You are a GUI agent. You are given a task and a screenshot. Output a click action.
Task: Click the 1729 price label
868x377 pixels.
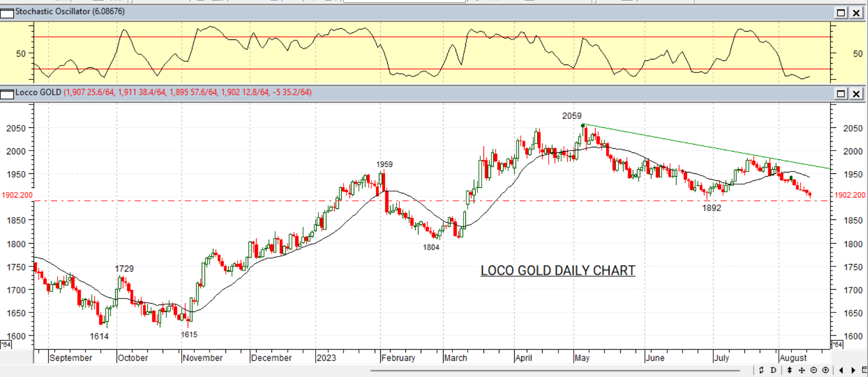pyautogui.click(x=124, y=269)
